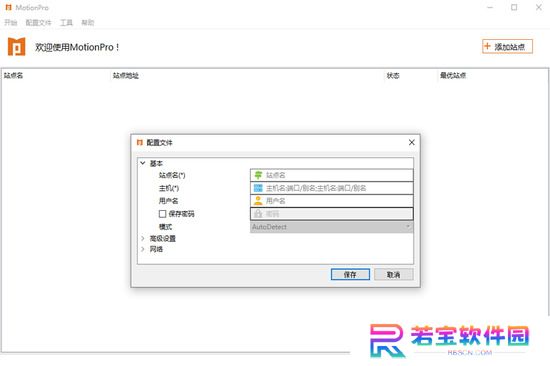Click the orange person icon in the 用户名 field
The height and width of the screenshot is (366, 550).
pyautogui.click(x=258, y=201)
